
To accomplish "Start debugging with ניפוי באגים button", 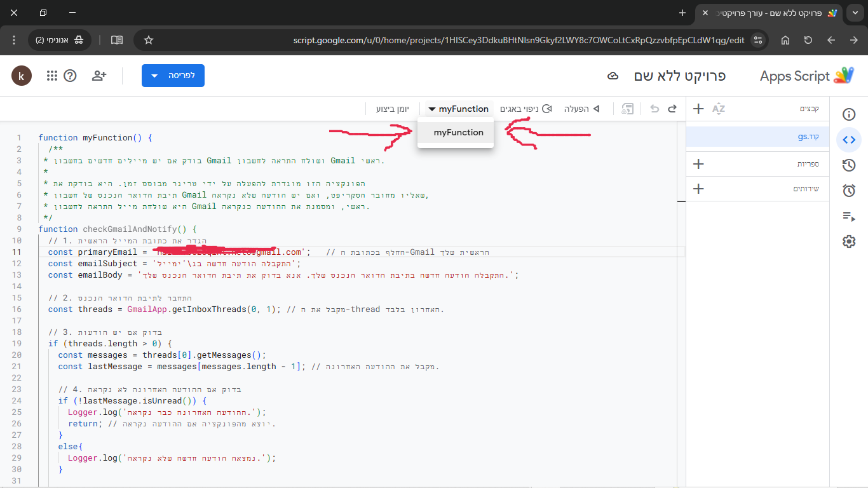I will [x=526, y=109].
